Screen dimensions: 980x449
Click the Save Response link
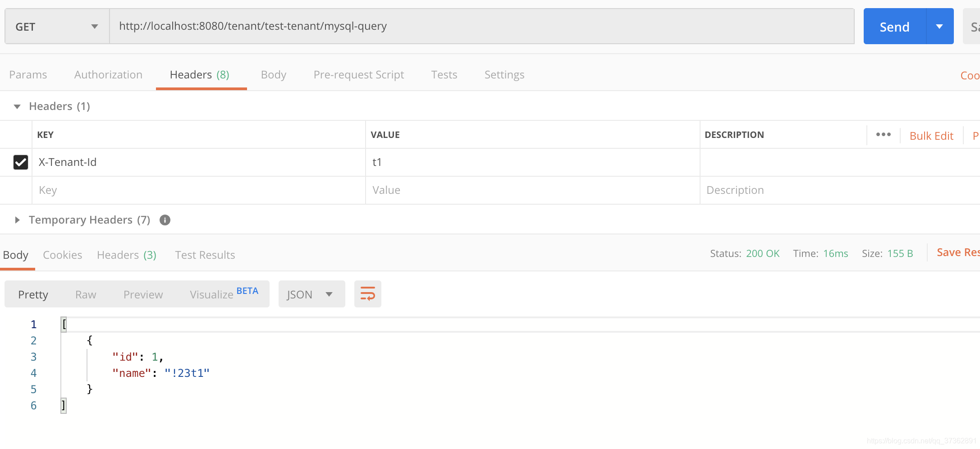[x=958, y=252]
